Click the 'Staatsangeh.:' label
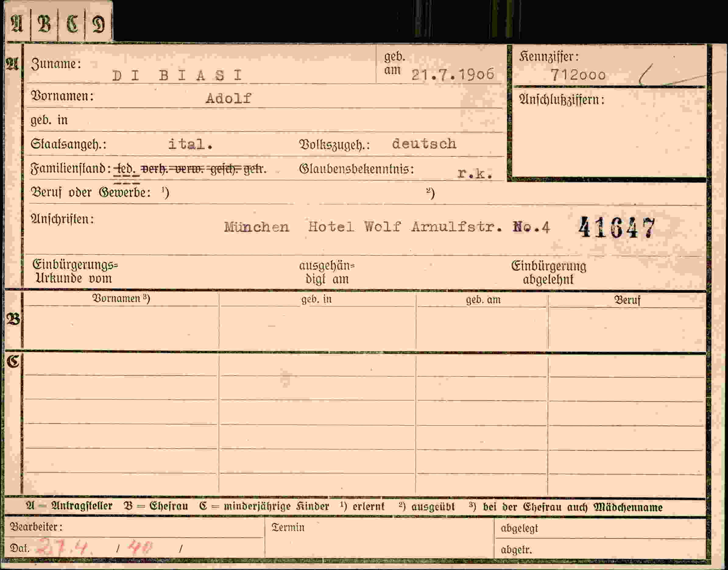 pyautogui.click(x=68, y=144)
